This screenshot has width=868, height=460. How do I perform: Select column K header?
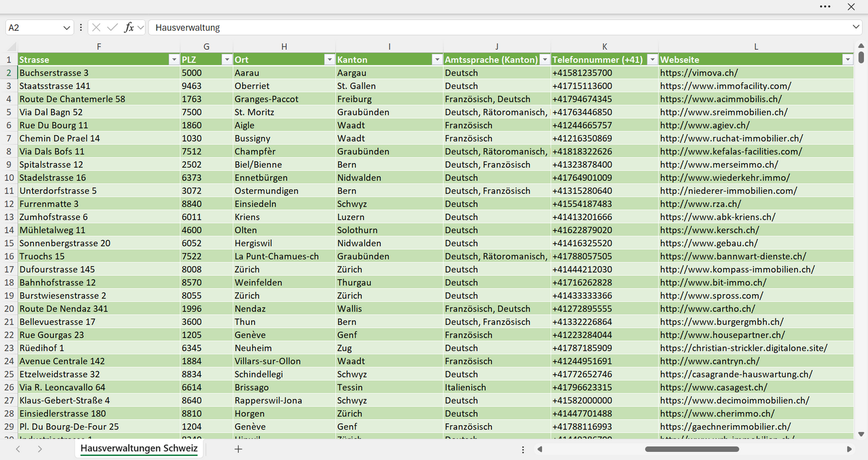pyautogui.click(x=604, y=47)
